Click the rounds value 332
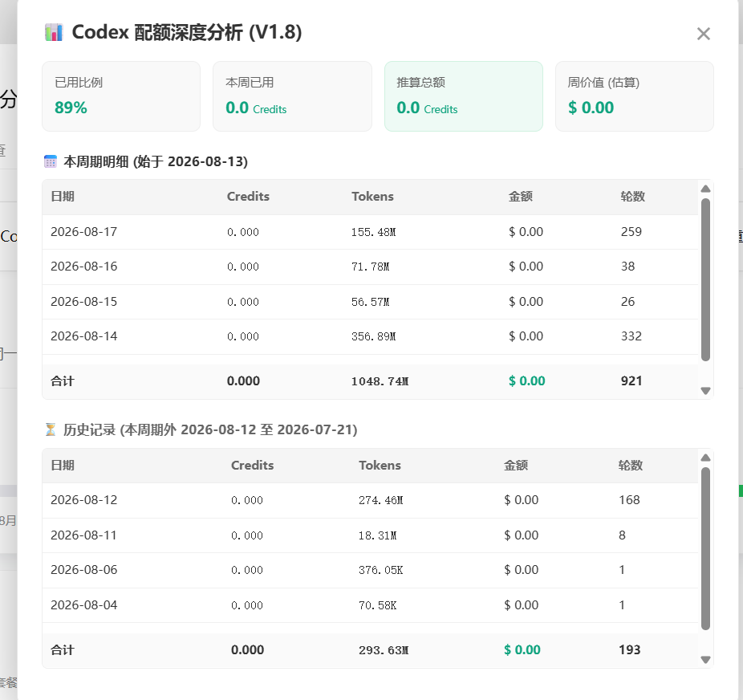This screenshot has height=700, width=743. (631, 336)
